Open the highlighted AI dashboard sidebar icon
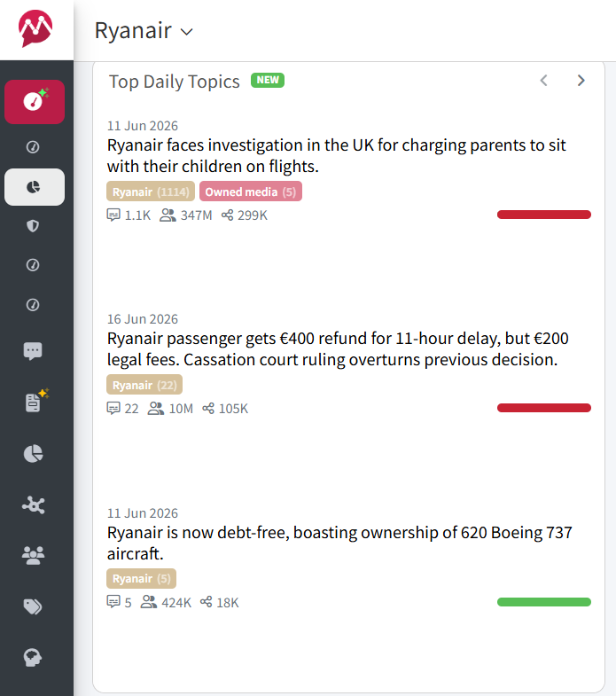This screenshot has height=696, width=616. click(x=35, y=102)
